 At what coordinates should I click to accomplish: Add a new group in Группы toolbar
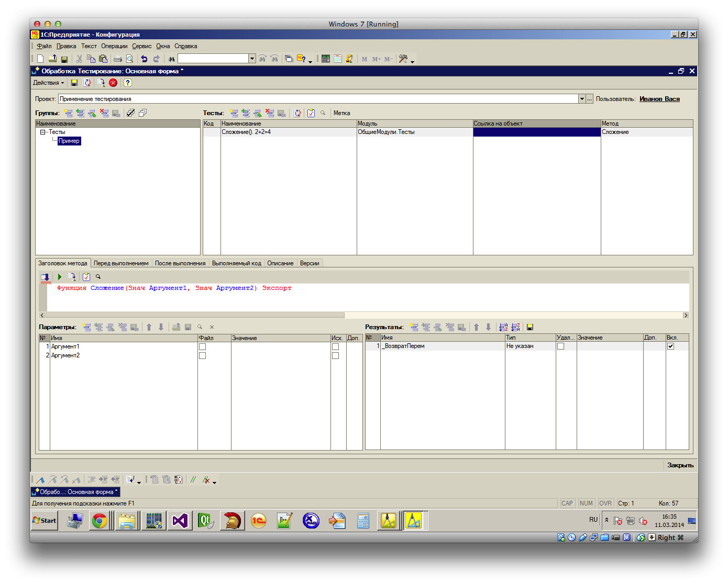pos(68,113)
